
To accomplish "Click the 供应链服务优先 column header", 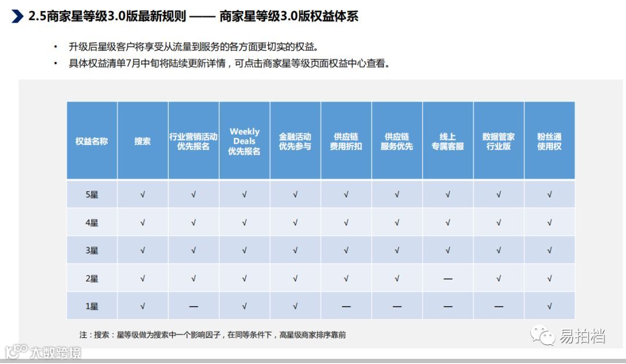I will [397, 140].
